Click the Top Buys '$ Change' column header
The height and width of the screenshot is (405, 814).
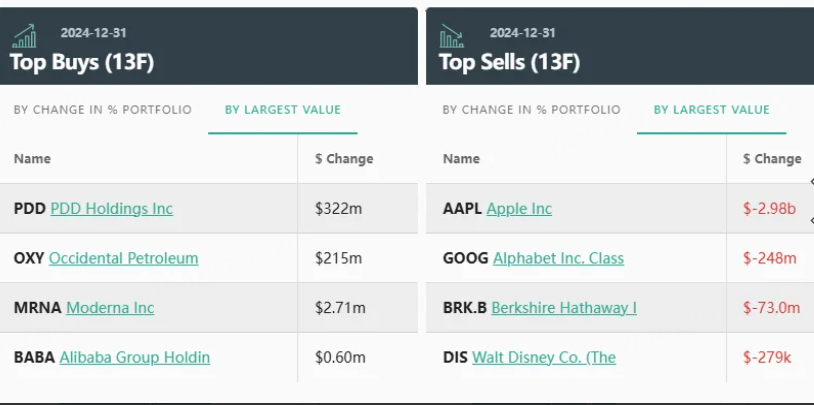[x=343, y=159]
